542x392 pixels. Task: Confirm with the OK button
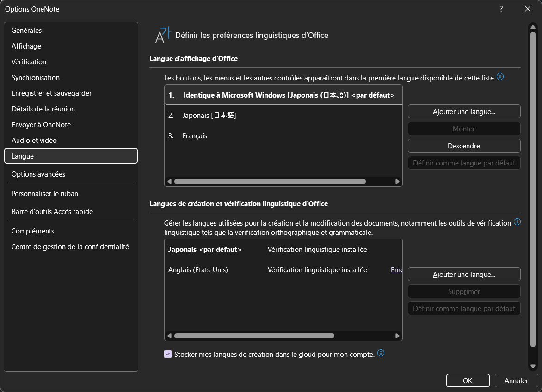pyautogui.click(x=468, y=380)
